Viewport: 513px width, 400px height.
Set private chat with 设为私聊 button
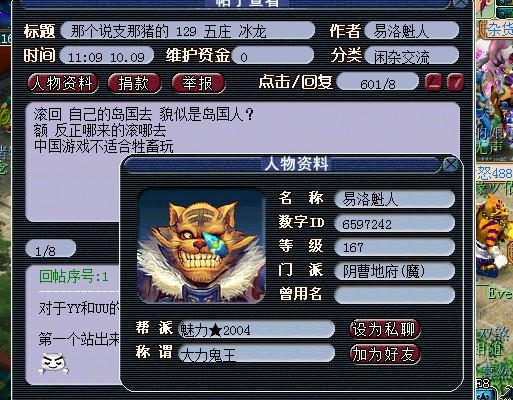[x=385, y=330]
